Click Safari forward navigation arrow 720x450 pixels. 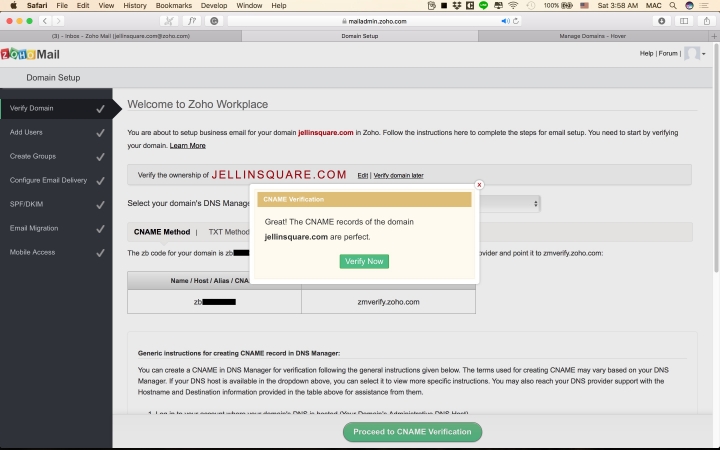point(58,21)
